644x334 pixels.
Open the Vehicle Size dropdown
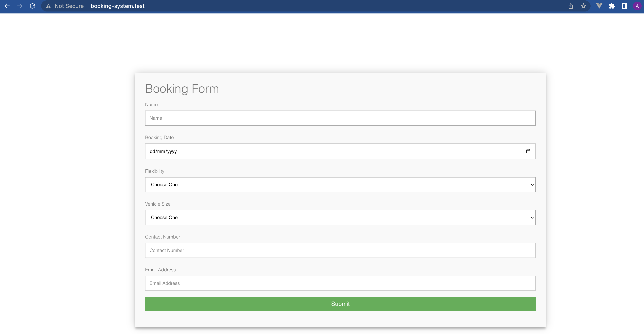(x=340, y=217)
